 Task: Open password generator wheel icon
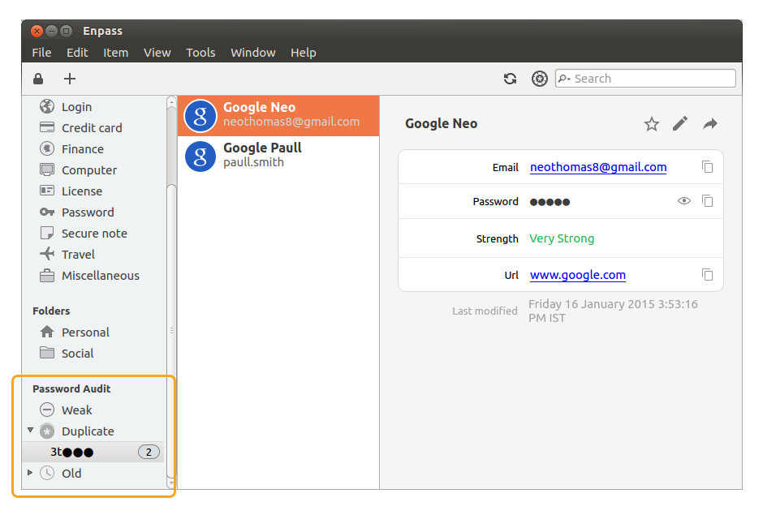click(x=539, y=79)
